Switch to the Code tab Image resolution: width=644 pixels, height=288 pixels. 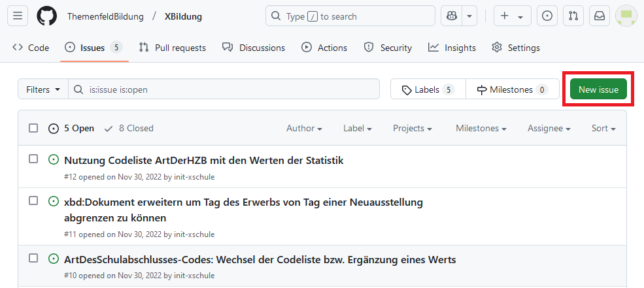pyautogui.click(x=31, y=48)
